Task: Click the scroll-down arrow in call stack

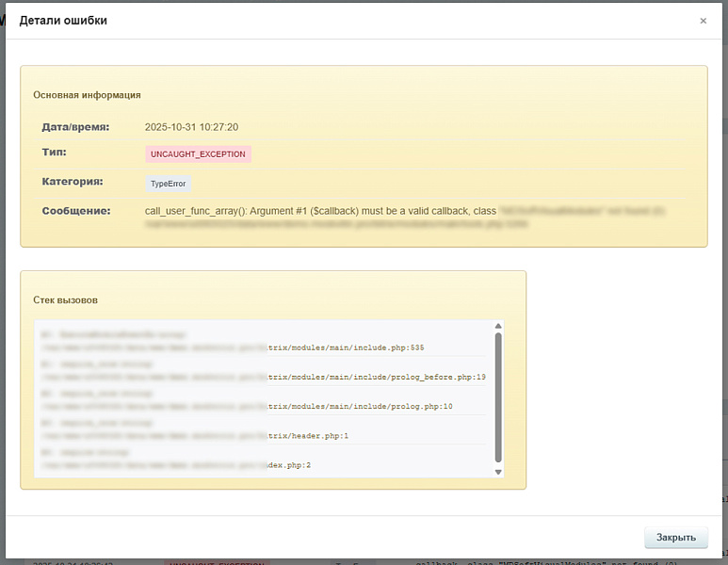Action: pos(497,470)
